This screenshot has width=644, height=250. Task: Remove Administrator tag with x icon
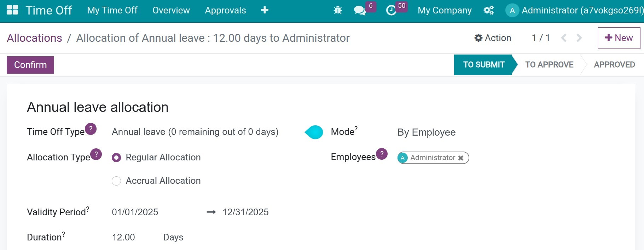461,158
